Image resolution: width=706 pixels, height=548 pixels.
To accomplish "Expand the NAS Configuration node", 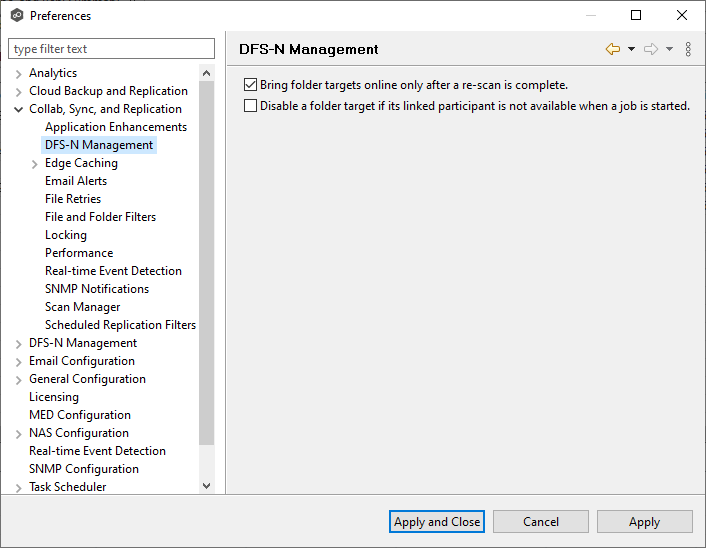I will [x=19, y=433].
